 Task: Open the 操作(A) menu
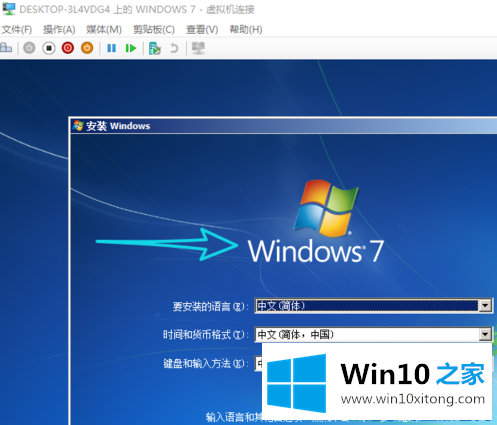[59, 30]
